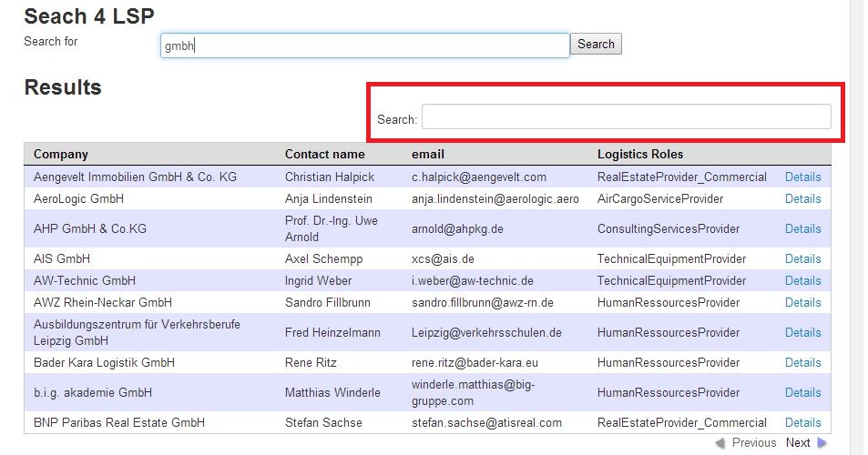Select company 'AW-Technic GmbH'

click(x=84, y=280)
